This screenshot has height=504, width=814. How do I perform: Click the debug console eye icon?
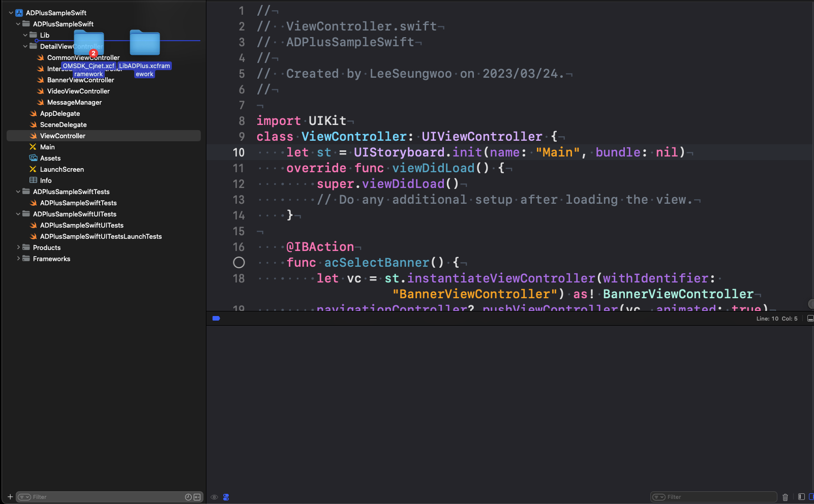215,497
